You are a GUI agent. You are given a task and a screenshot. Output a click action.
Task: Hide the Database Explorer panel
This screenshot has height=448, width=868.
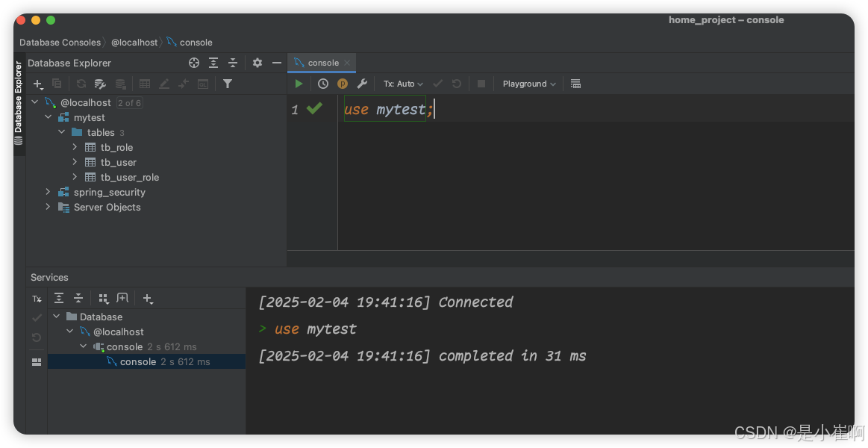coord(277,63)
